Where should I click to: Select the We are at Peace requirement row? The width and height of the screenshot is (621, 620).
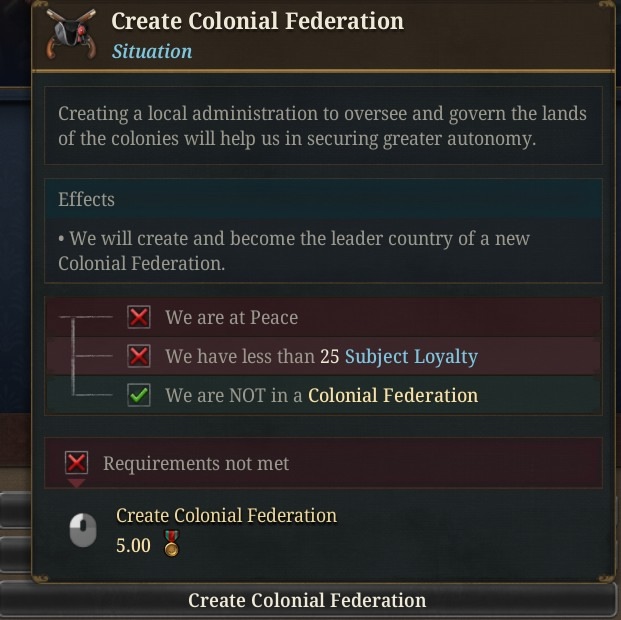[x=323, y=317]
